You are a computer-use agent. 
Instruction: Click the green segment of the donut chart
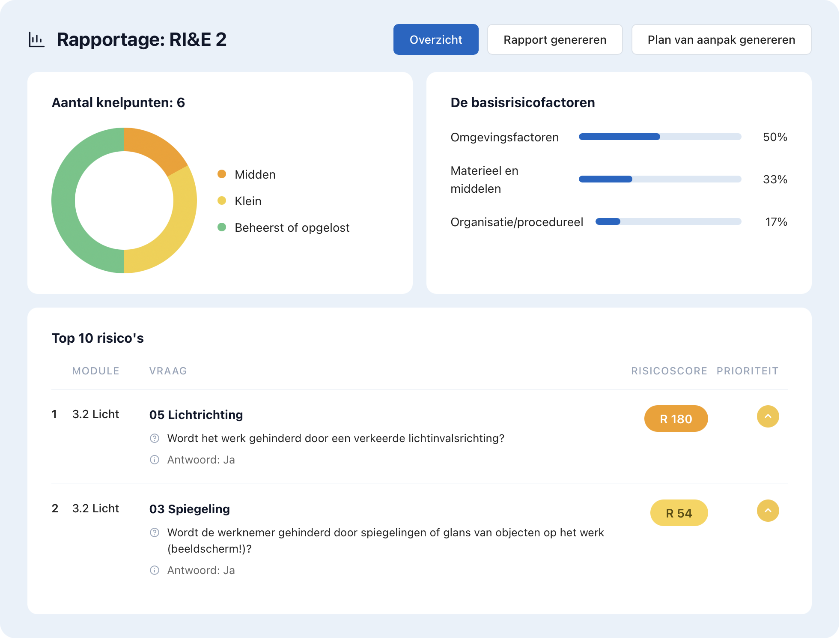(63, 200)
